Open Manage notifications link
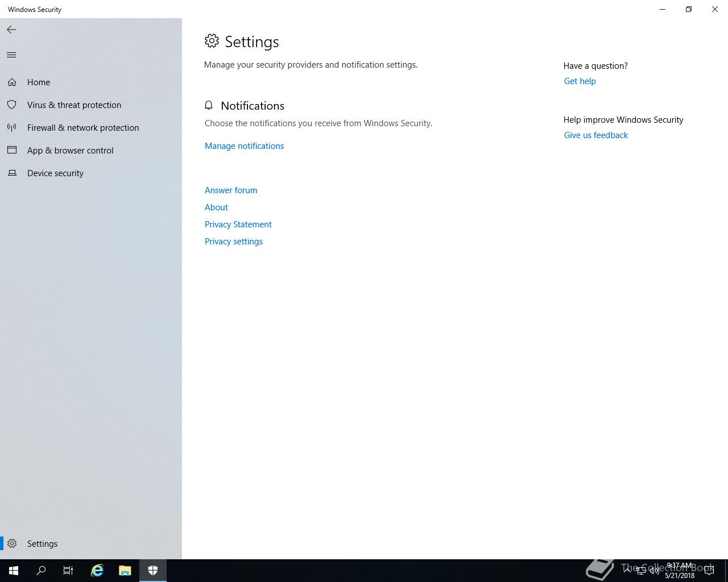Screen dimensions: 728x582 point(244,146)
